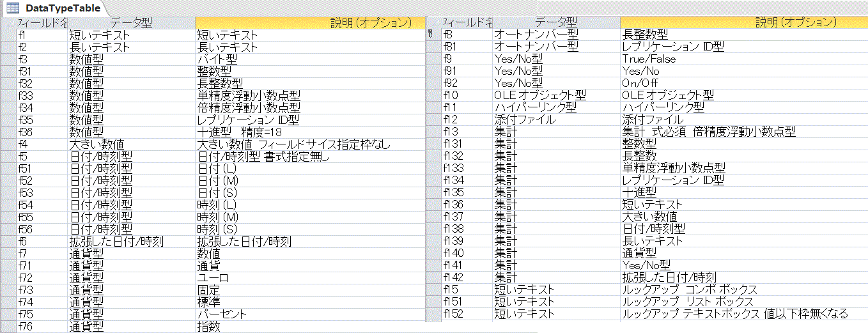Image resolution: width=868 pixels, height=333 pixels.
Task: Click the 通貨型 data type cell of f7
Action: pyautogui.click(x=132, y=253)
